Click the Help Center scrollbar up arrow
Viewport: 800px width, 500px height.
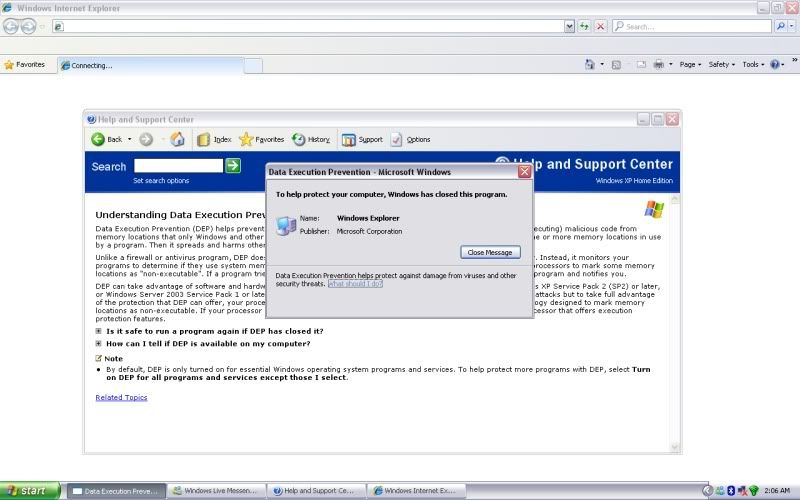tap(675, 199)
